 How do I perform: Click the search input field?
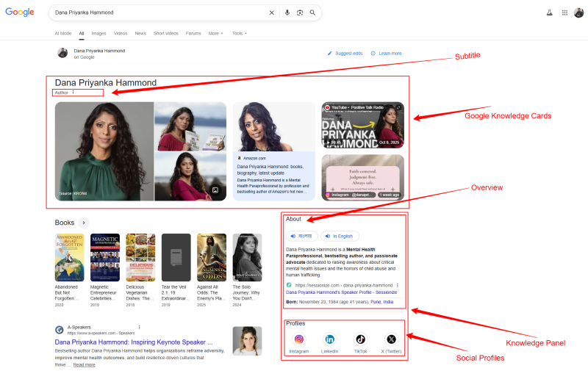point(159,12)
